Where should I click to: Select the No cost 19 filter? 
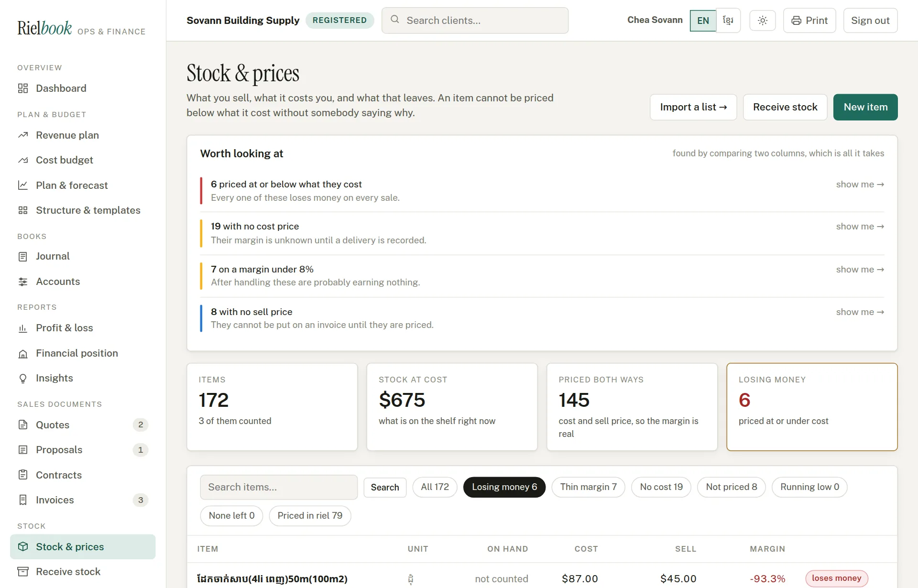[x=661, y=487]
